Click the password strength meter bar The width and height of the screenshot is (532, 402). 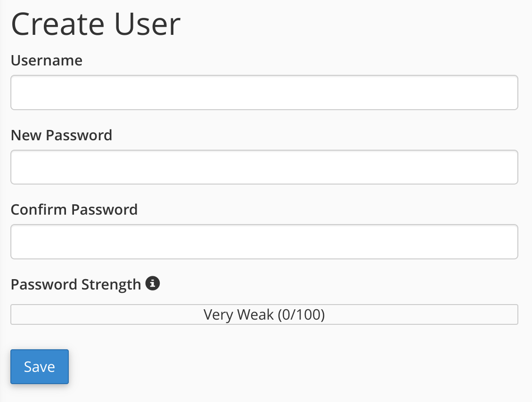click(264, 314)
